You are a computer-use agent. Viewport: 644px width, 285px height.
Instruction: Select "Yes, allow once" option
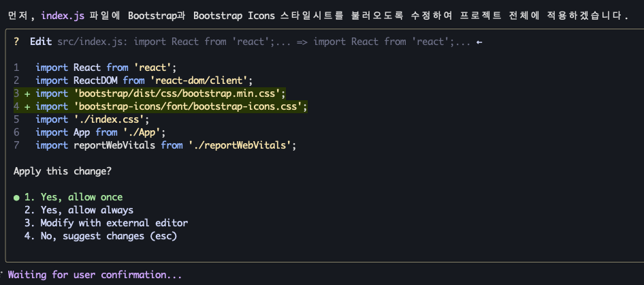[74, 198]
